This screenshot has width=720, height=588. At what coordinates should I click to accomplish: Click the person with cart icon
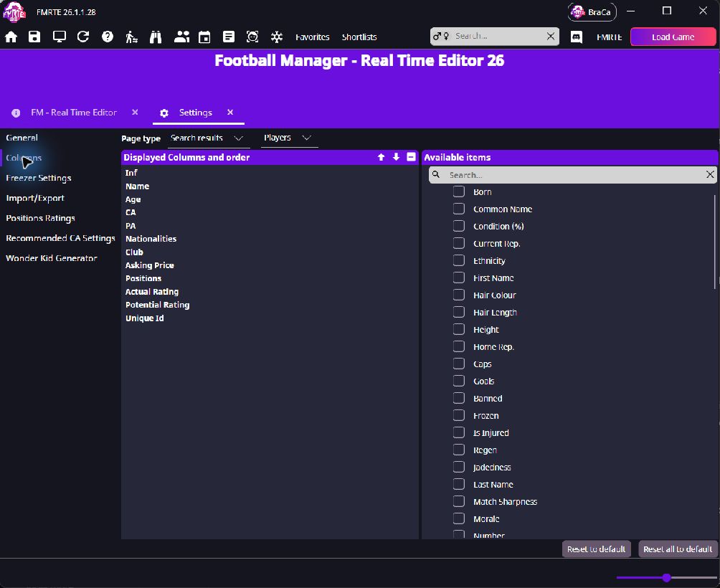tap(132, 37)
